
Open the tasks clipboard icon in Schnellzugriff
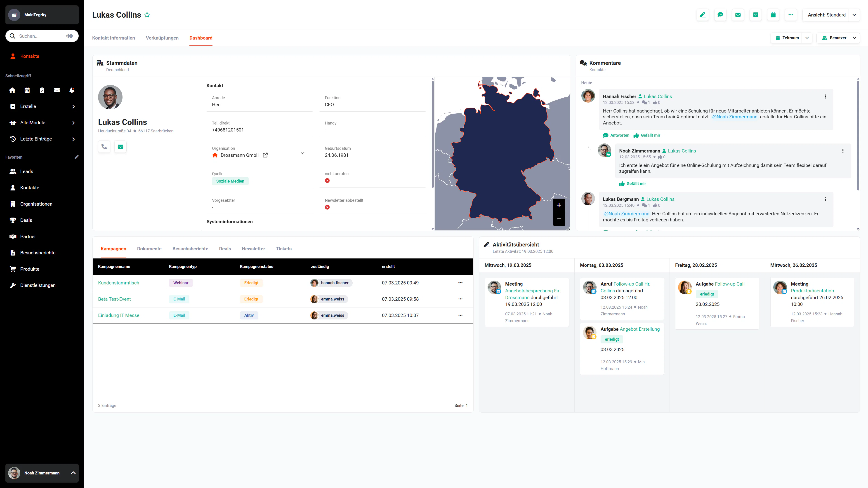click(x=42, y=90)
